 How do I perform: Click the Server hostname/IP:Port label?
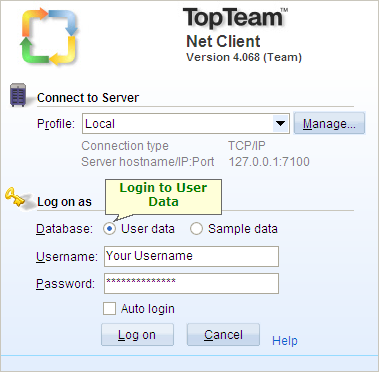coord(148,162)
